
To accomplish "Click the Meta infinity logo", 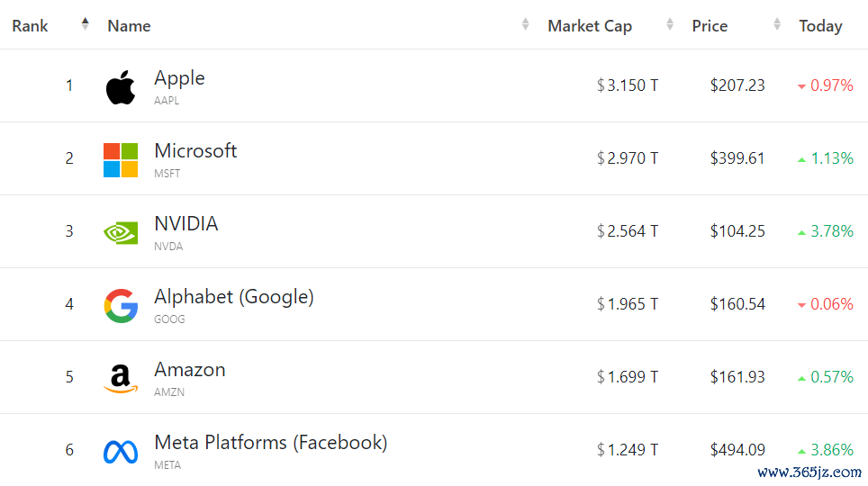I will tap(121, 452).
